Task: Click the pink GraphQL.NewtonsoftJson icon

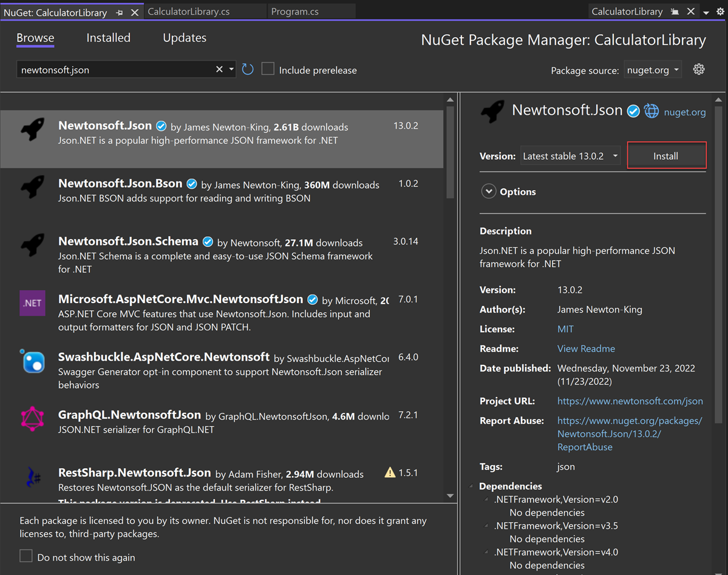Action: click(32, 419)
